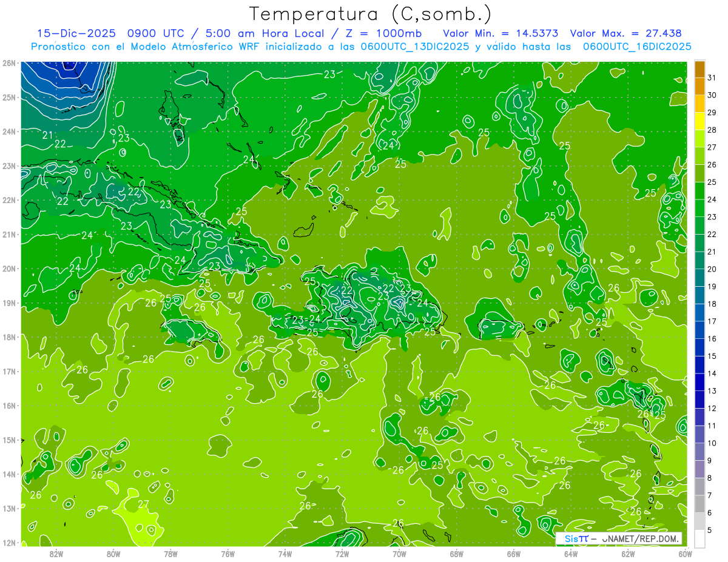
Task: Click the "27" contour label on the map
Action: 143,504
